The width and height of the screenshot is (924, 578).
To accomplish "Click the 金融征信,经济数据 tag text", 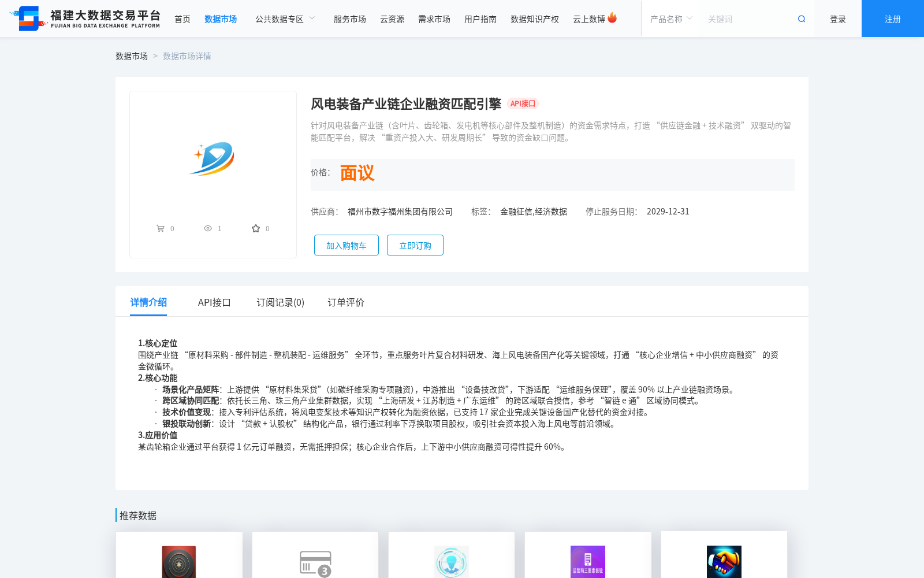I will [534, 212].
